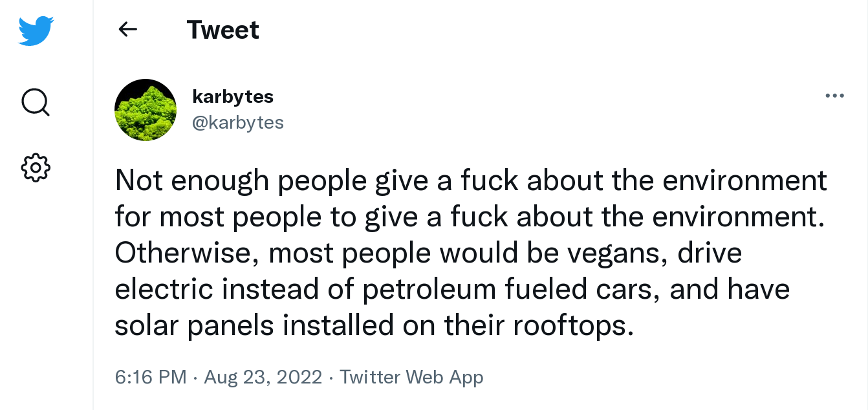Click the @karbytes handle
Screen dimensions: 868x410
click(x=238, y=122)
